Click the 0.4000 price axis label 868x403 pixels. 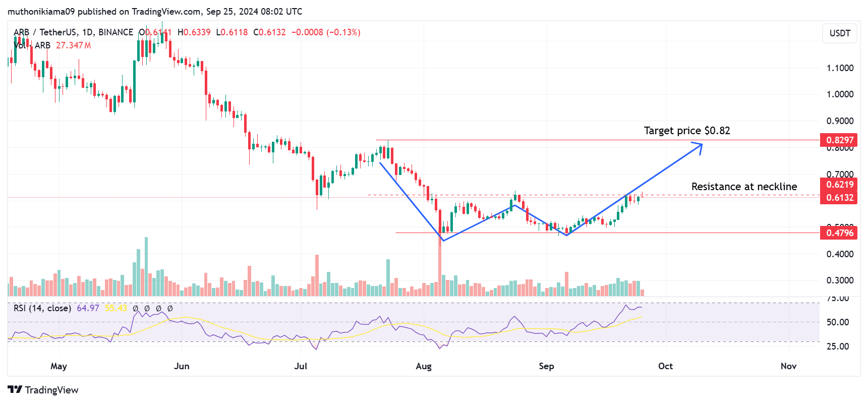pyautogui.click(x=840, y=254)
